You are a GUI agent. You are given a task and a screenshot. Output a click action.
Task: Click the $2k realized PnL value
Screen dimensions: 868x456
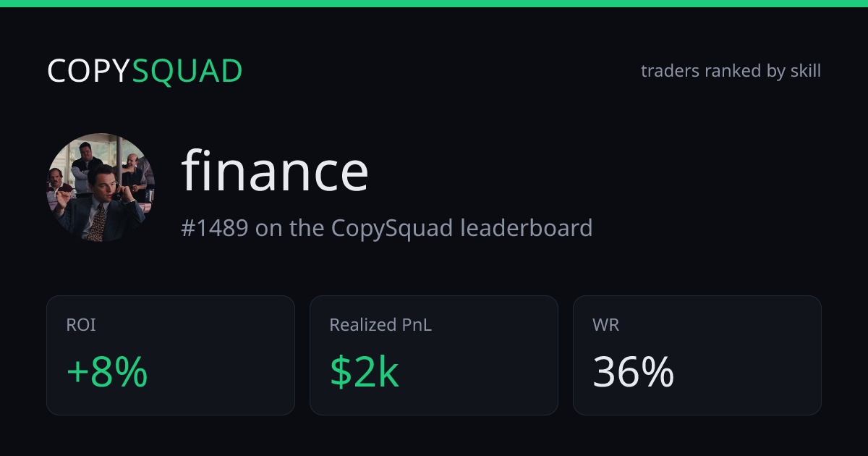pyautogui.click(x=365, y=373)
